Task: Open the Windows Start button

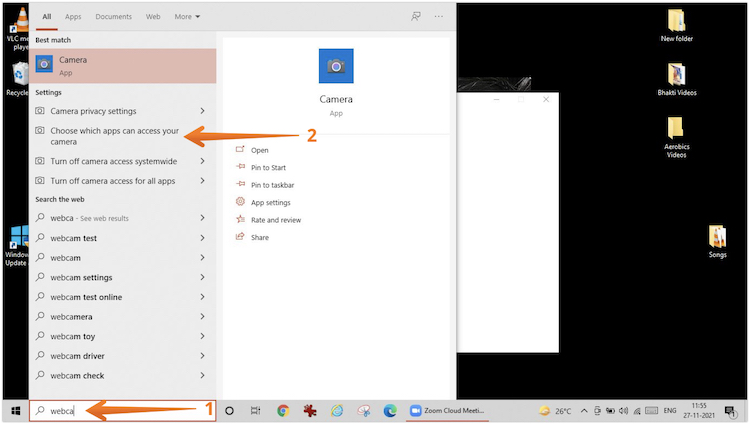Action: point(16,411)
